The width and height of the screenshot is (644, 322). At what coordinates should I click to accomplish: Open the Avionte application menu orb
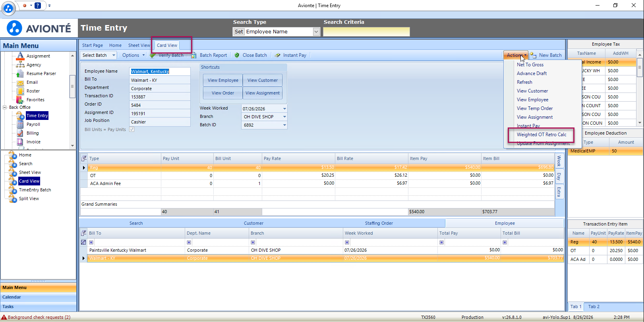[8, 8]
